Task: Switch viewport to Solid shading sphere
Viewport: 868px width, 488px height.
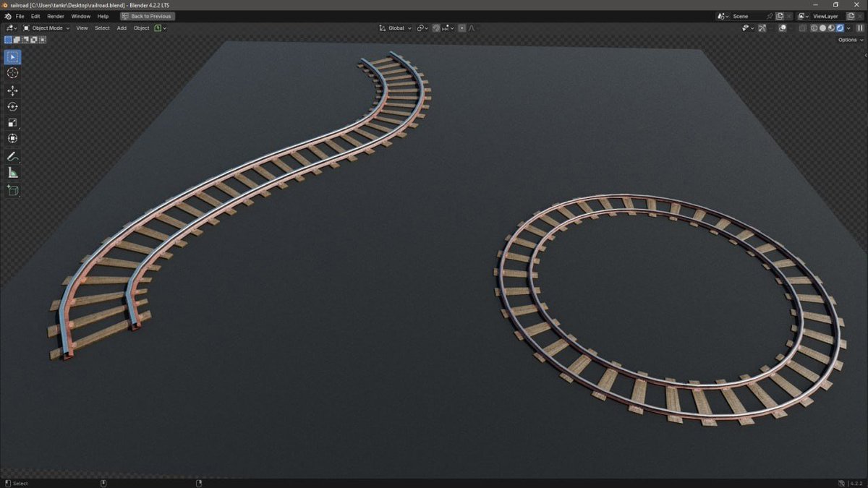Action: coord(823,27)
